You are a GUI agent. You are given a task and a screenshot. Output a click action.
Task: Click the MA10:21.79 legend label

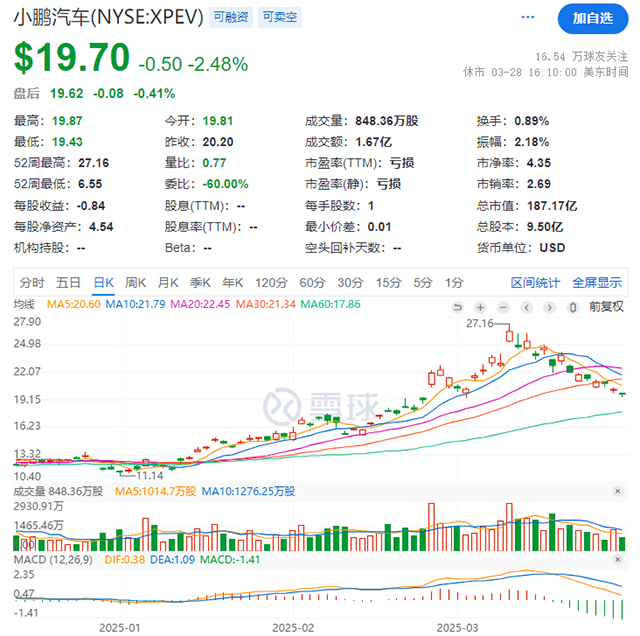(136, 304)
